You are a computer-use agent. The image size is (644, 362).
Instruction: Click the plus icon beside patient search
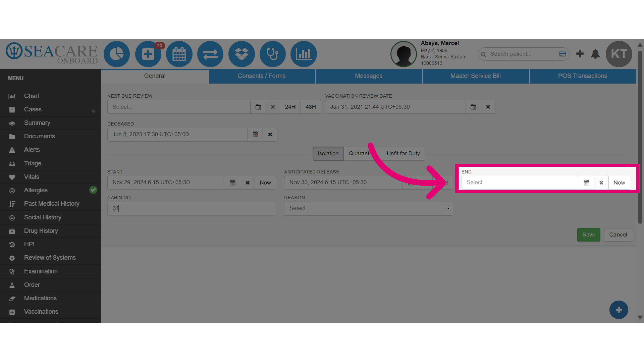tap(580, 54)
